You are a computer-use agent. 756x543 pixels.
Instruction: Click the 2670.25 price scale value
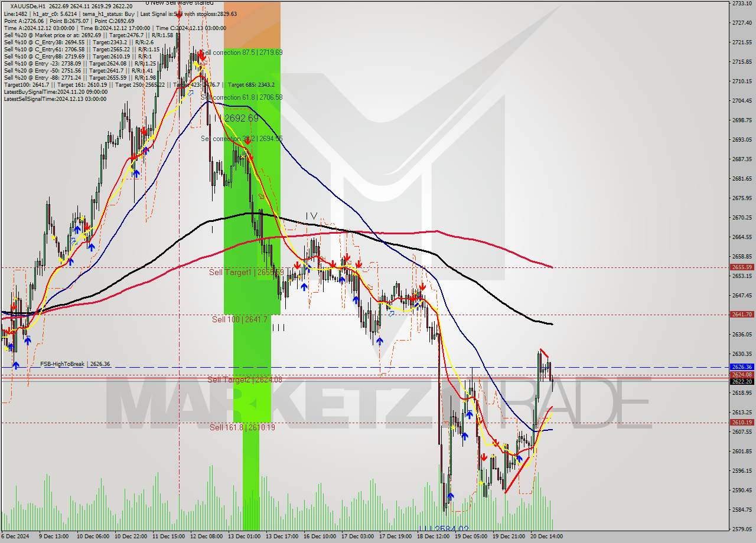click(x=742, y=218)
